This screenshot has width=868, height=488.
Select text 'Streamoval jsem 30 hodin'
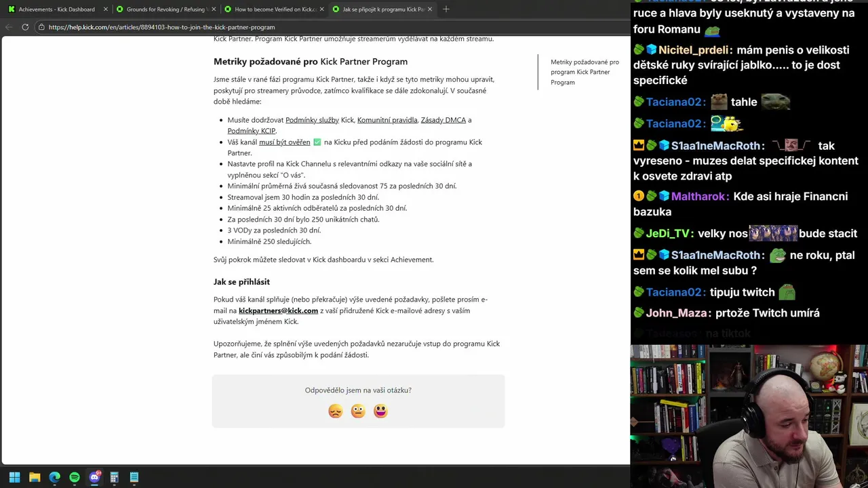pos(269,197)
